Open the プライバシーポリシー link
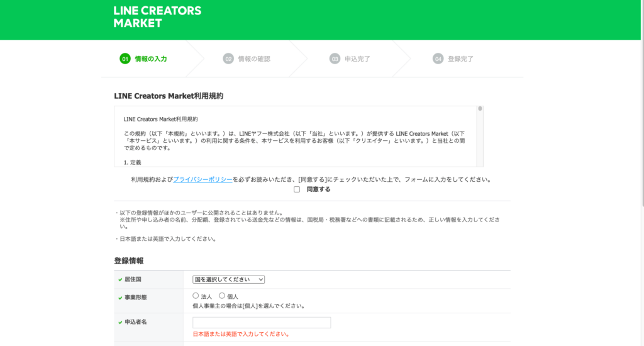644x346 pixels. click(x=203, y=179)
